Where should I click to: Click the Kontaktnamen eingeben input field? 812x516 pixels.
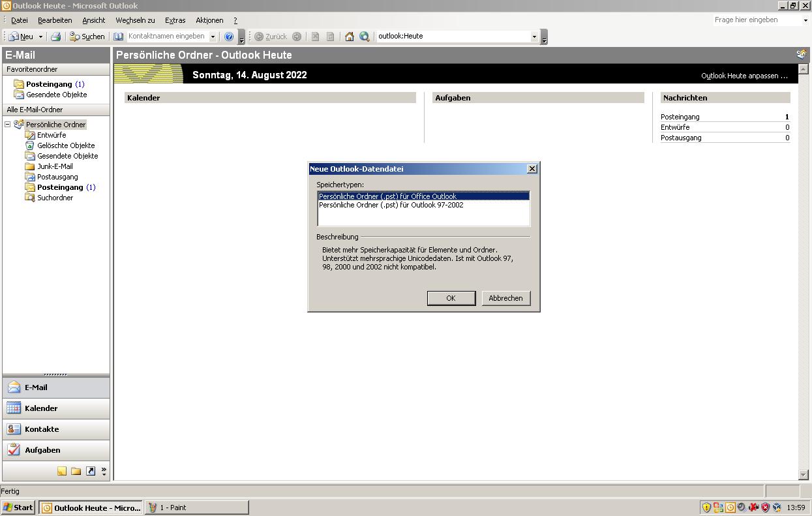(168, 37)
